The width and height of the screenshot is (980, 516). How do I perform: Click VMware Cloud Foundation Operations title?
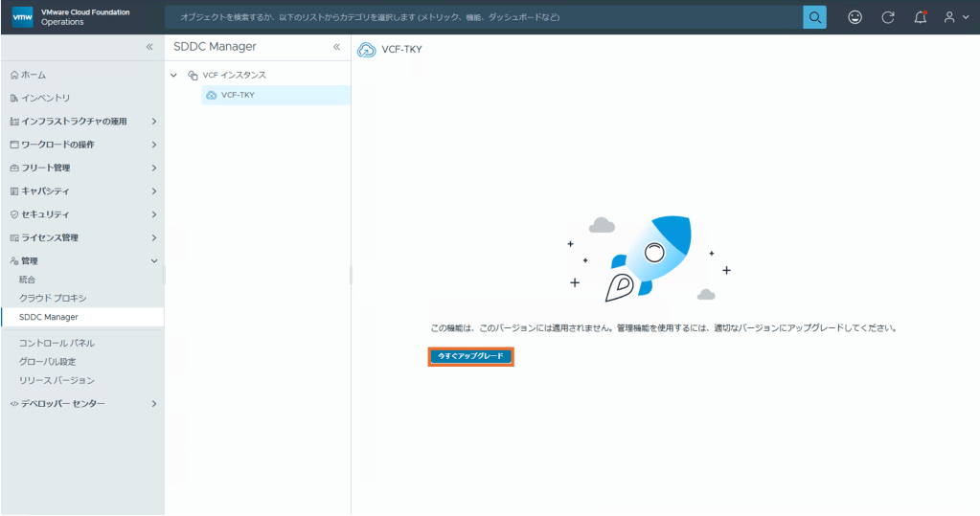(x=85, y=17)
